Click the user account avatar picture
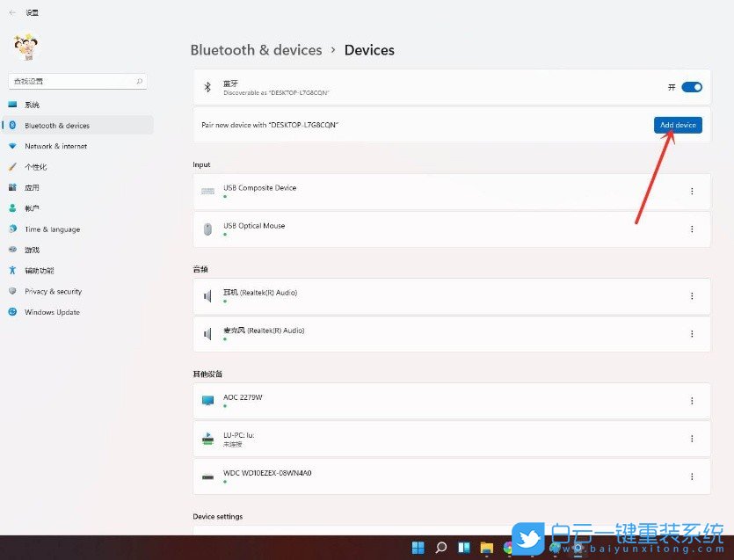 tap(25, 47)
